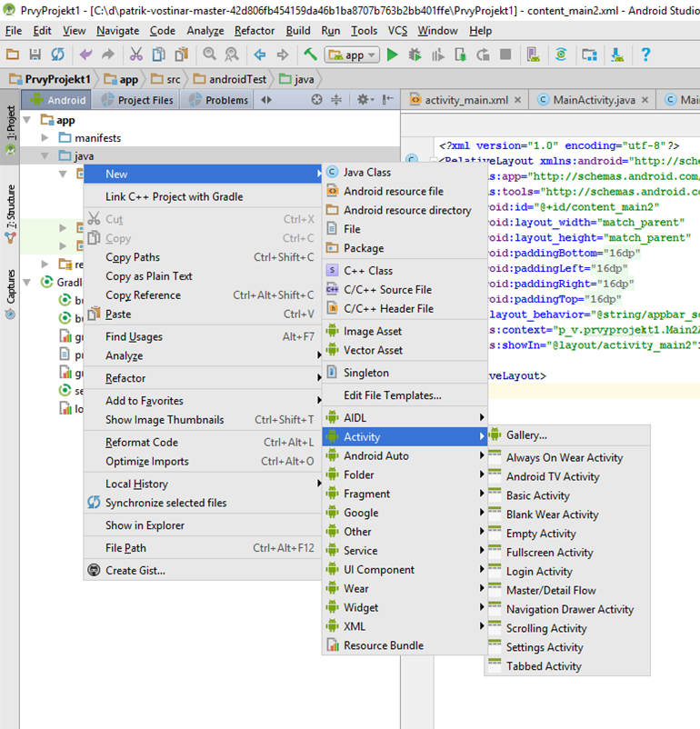The height and width of the screenshot is (729, 700).
Task: Click the Open folder toolbar icon
Action: pyautogui.click(x=13, y=55)
